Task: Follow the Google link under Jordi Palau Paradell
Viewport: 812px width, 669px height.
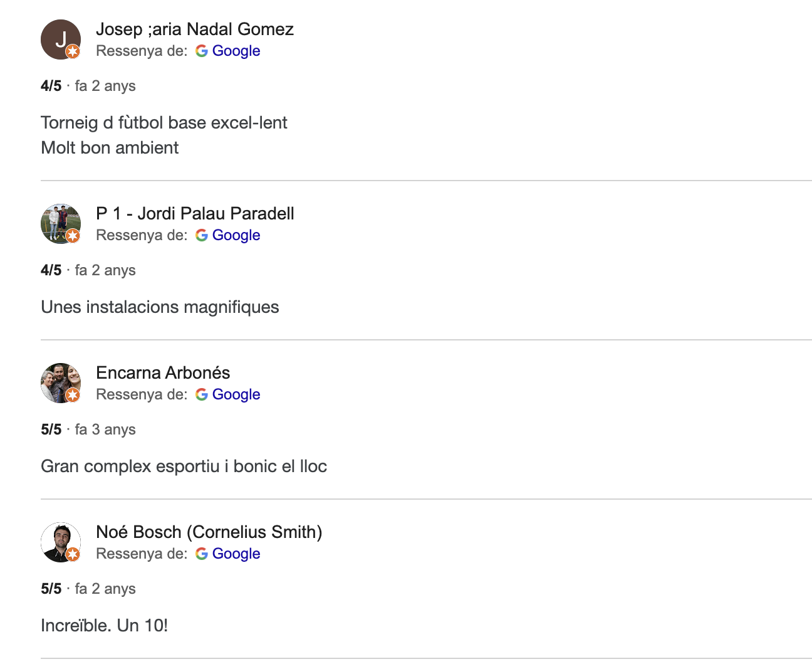Action: pos(236,236)
